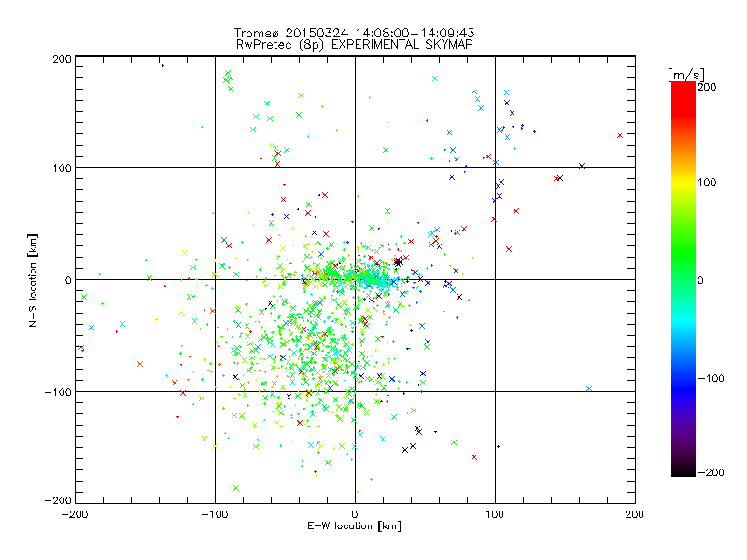Click the y-axis tick label '-100'
Image resolution: width=747 pixels, height=560 pixels.
point(58,392)
